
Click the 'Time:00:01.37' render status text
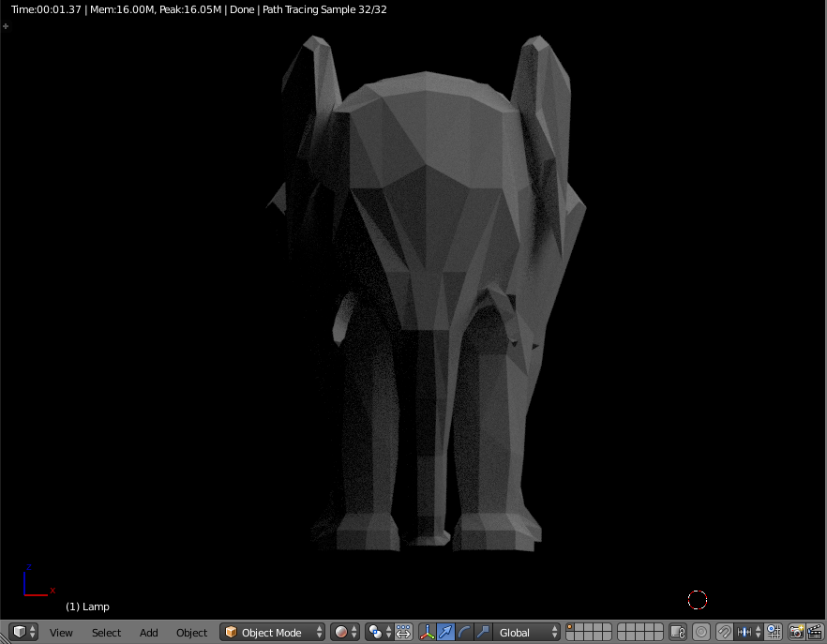(46, 9)
